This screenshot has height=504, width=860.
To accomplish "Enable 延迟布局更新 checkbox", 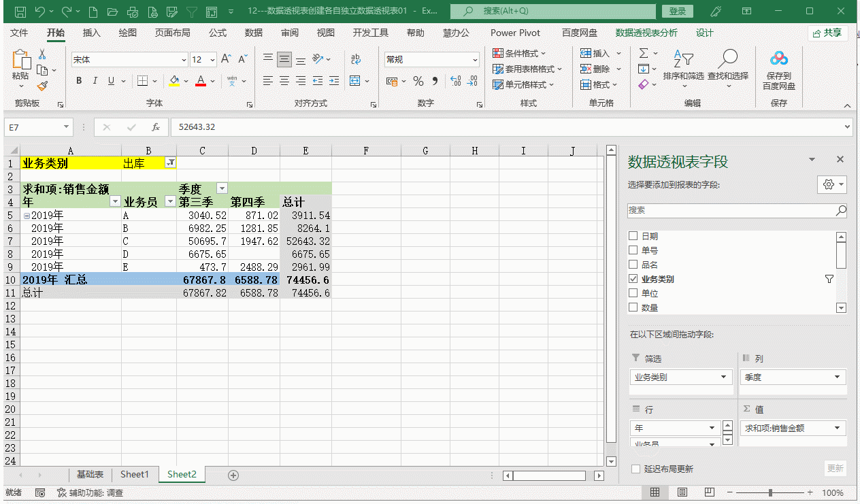I will tap(635, 469).
